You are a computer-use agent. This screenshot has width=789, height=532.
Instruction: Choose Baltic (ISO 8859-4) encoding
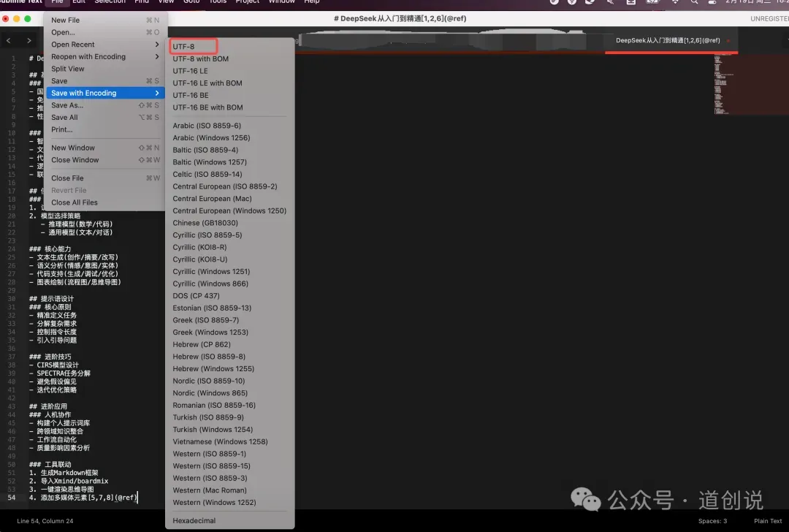(230, 150)
